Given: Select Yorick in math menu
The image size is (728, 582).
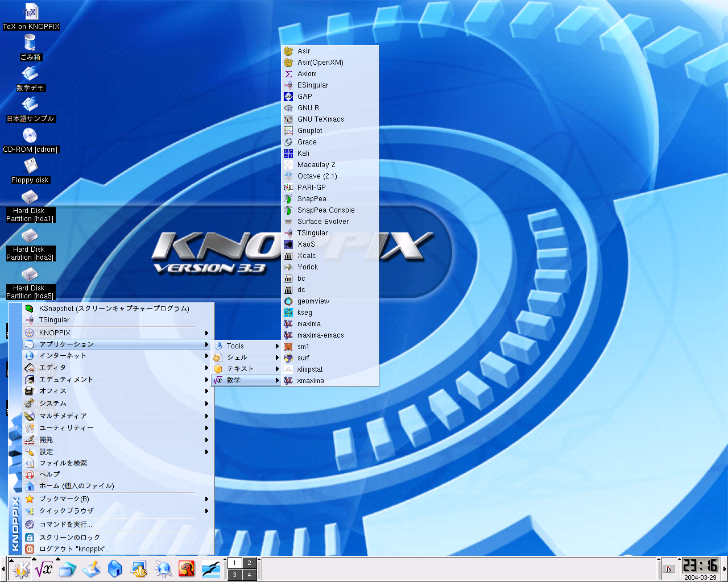Looking at the screenshot, I should pyautogui.click(x=330, y=267).
